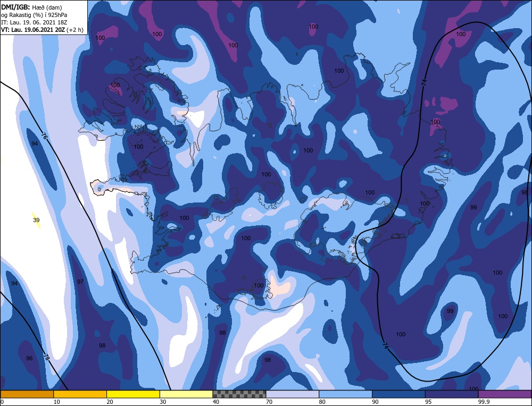
Task: Click the yellow '39' humidity value on the map
Action: (36, 220)
